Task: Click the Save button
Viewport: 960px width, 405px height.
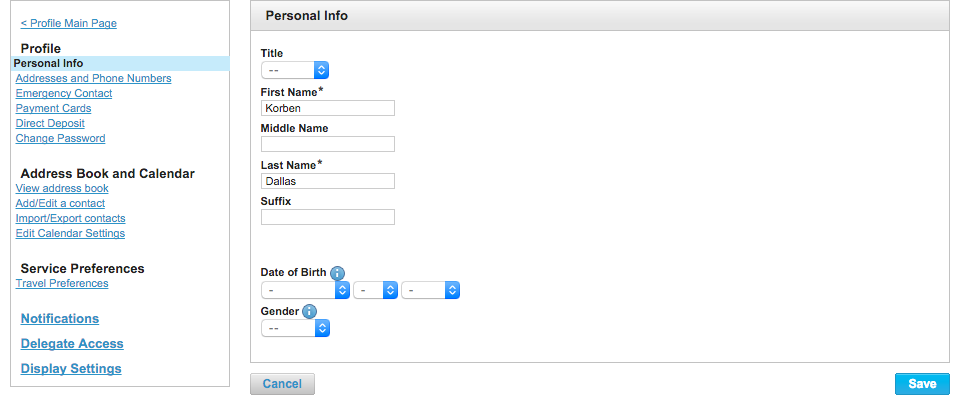Action: [922, 384]
